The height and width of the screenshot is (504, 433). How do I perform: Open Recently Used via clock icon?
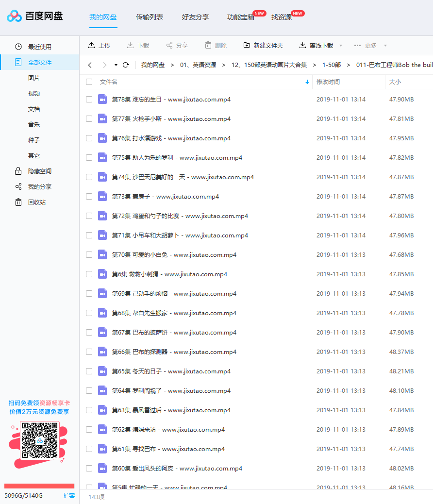(x=18, y=47)
